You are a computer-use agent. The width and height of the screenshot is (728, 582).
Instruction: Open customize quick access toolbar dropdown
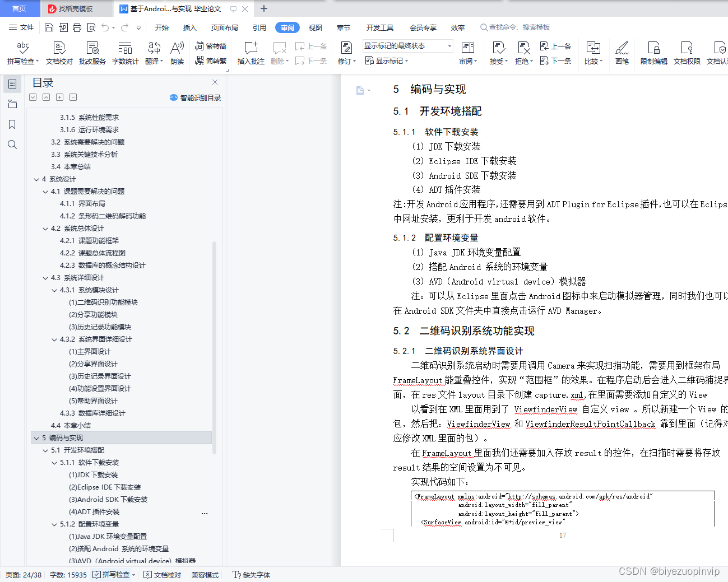[138, 27]
